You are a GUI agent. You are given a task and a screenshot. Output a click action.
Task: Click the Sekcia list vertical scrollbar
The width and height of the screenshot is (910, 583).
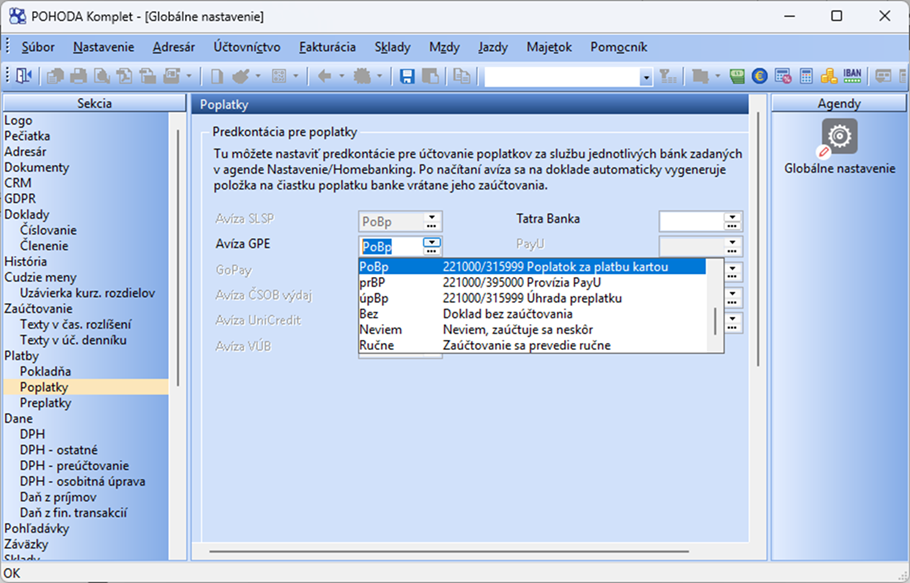coord(178,258)
